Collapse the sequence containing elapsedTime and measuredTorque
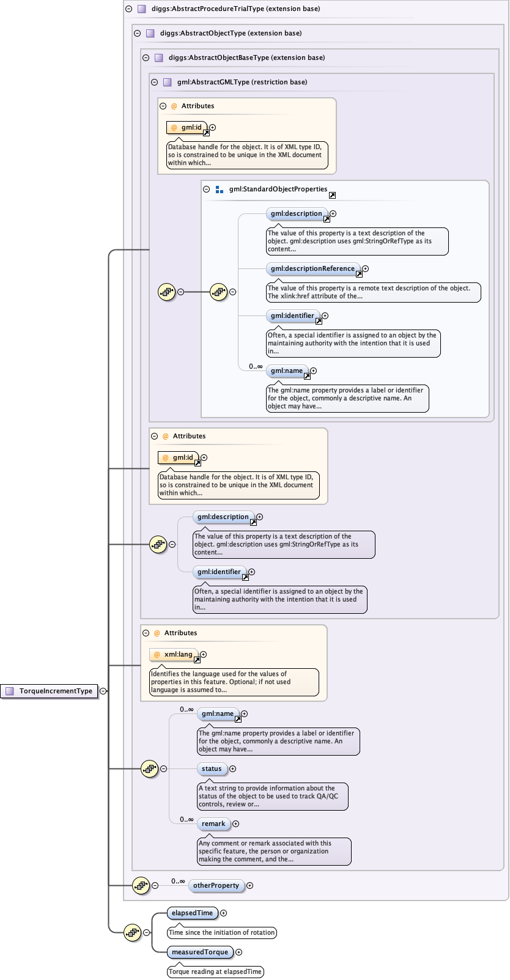Screen dimensions: 510x980 (146, 933)
